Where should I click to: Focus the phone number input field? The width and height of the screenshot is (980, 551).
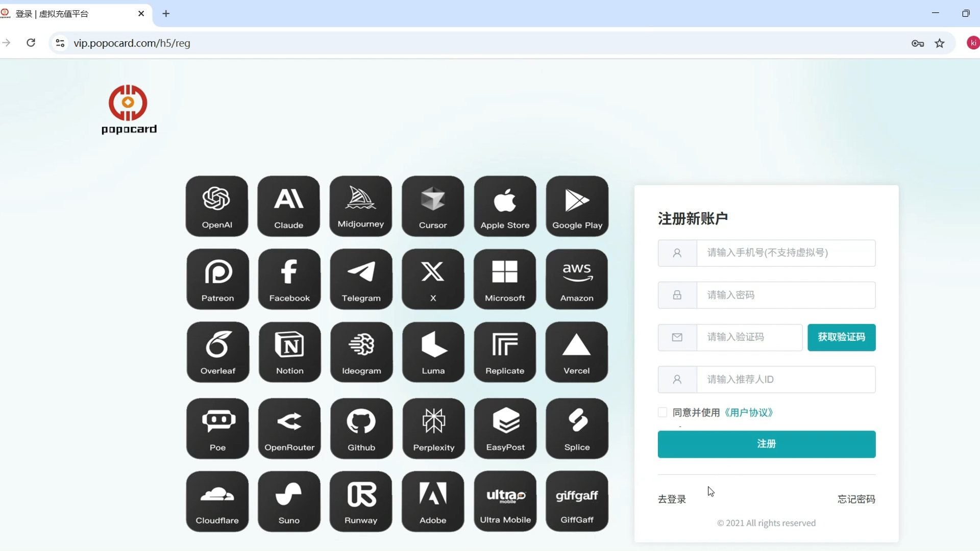click(786, 253)
